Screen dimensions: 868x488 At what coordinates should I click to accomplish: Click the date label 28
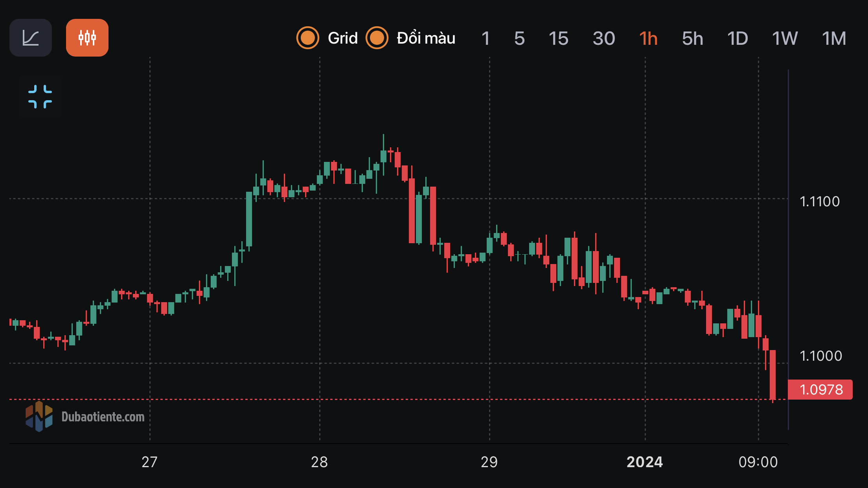pyautogui.click(x=319, y=462)
